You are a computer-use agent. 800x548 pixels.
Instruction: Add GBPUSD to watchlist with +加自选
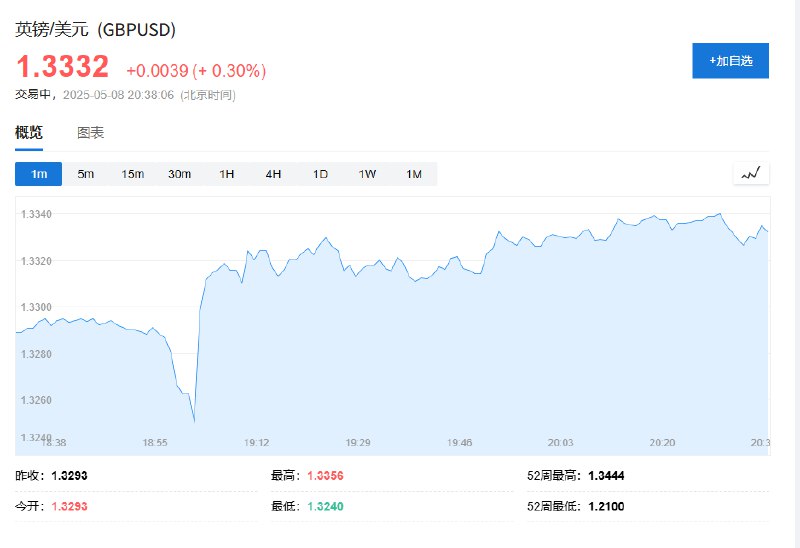tap(730, 61)
